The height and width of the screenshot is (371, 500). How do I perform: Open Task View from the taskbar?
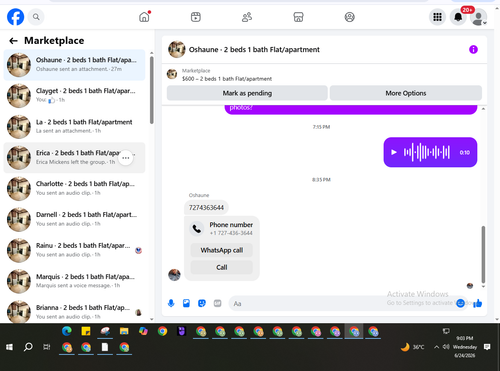point(47,347)
